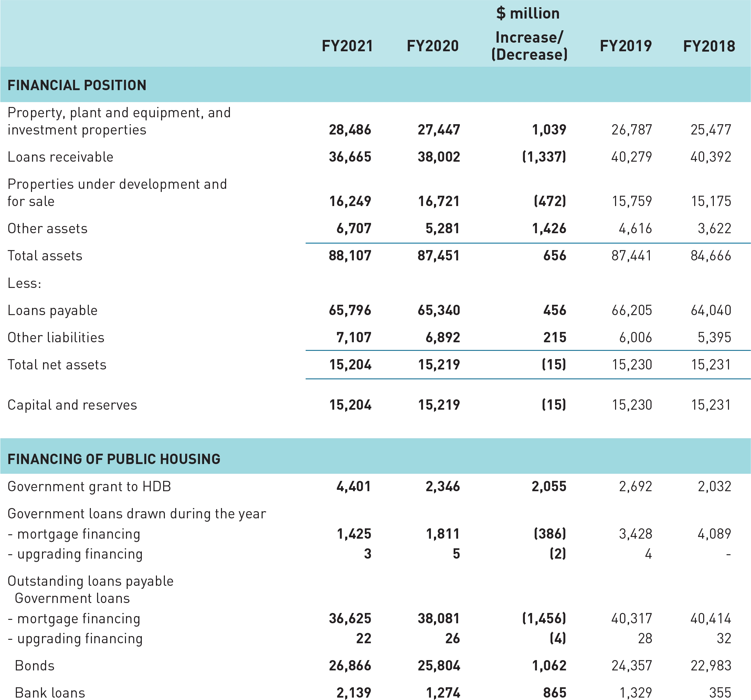Click the 'Other liabilities' row label
This screenshot has height=700, width=751.
coord(56,337)
